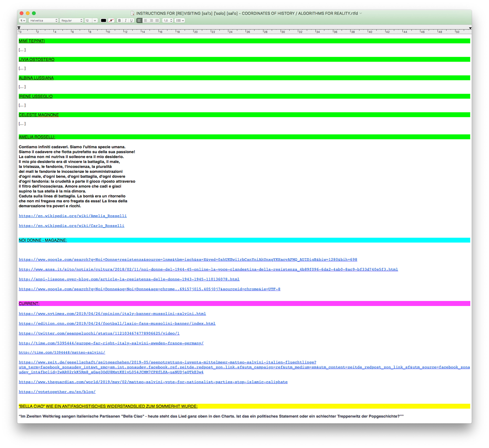
Task: Open list bullets and numbering menu
Action: (x=180, y=21)
